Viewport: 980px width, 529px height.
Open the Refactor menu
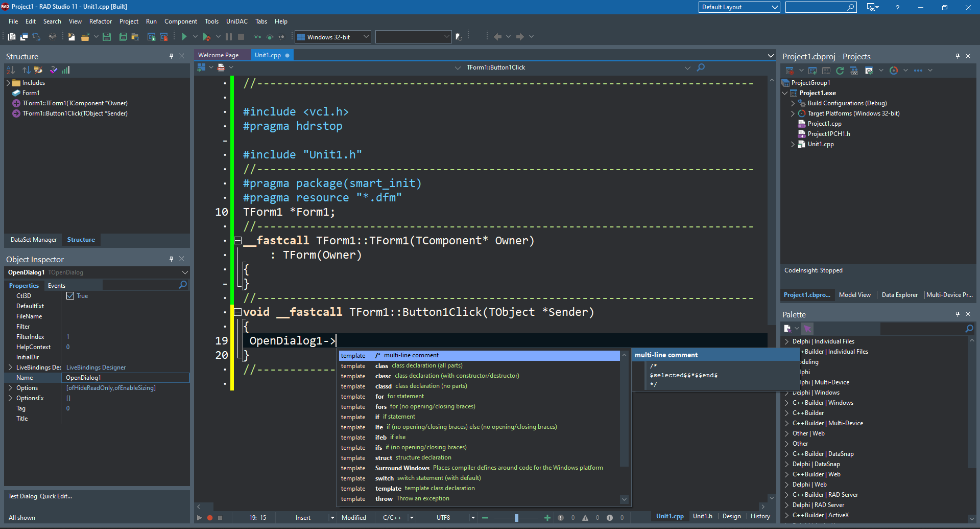[x=101, y=21]
